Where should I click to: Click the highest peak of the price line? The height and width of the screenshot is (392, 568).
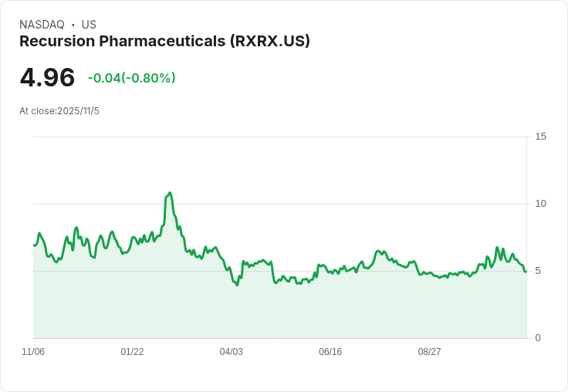coord(169,193)
